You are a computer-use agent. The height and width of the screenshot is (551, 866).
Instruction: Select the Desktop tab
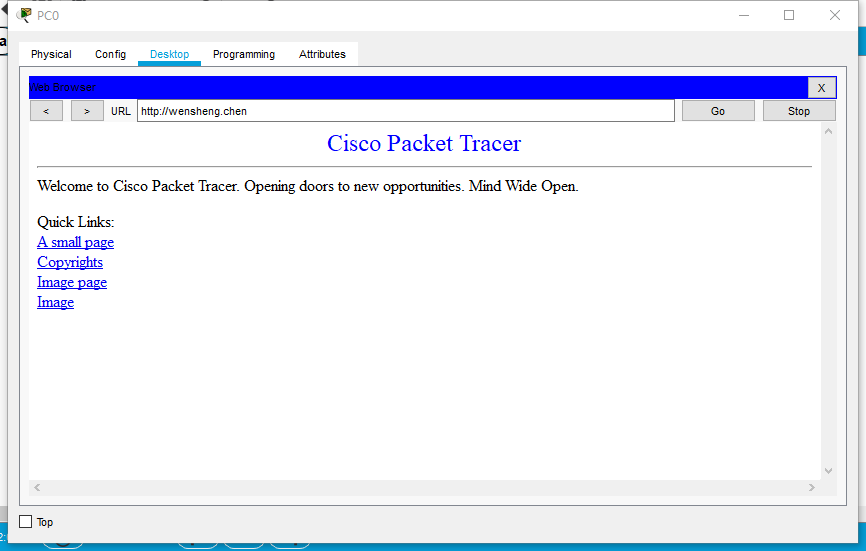pyautogui.click(x=170, y=54)
